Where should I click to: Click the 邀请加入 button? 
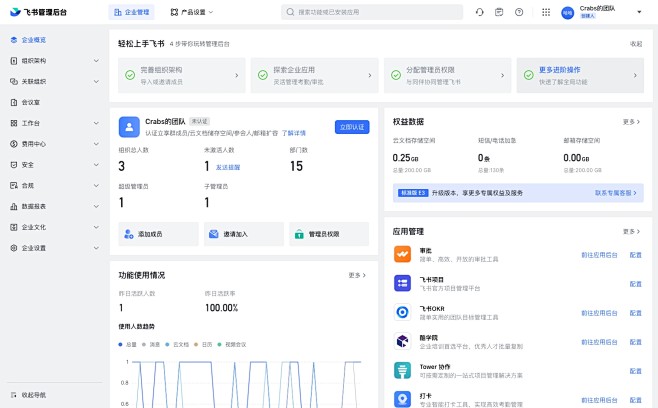[x=244, y=234]
